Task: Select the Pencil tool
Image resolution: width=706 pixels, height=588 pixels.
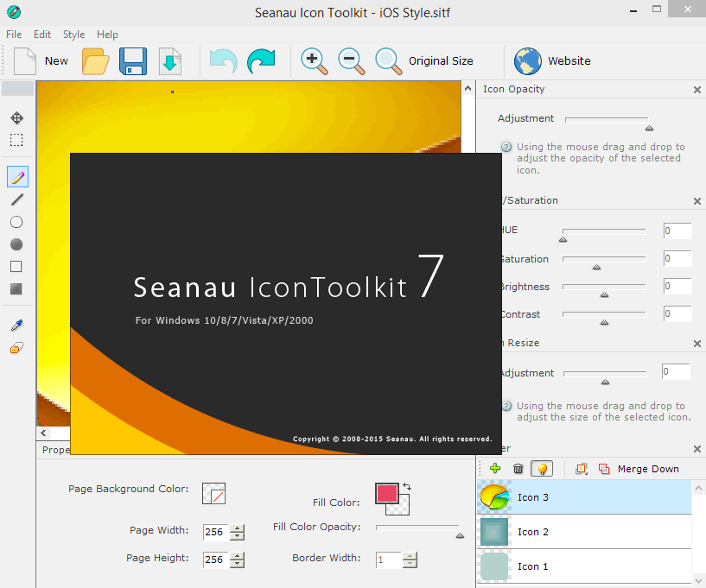Action: (17, 177)
